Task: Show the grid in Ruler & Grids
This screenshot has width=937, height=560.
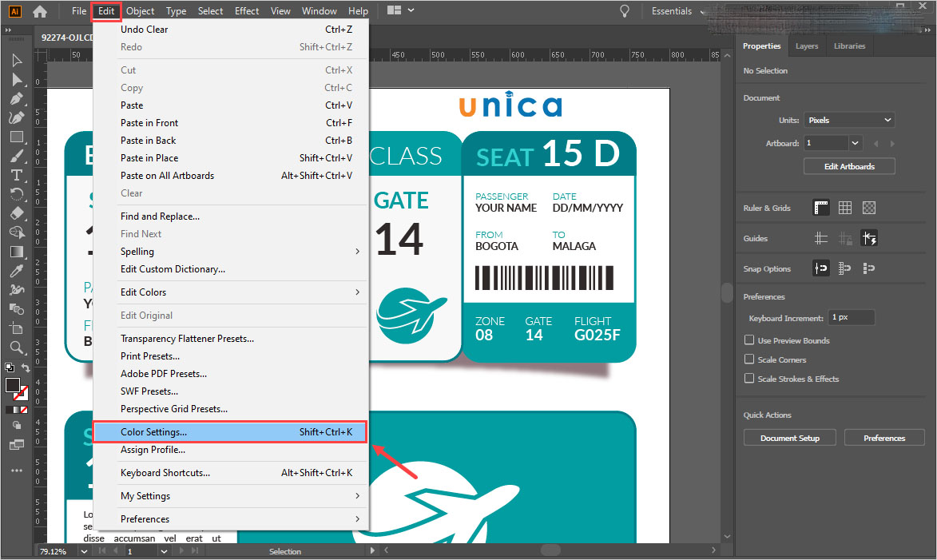Action: tap(845, 208)
